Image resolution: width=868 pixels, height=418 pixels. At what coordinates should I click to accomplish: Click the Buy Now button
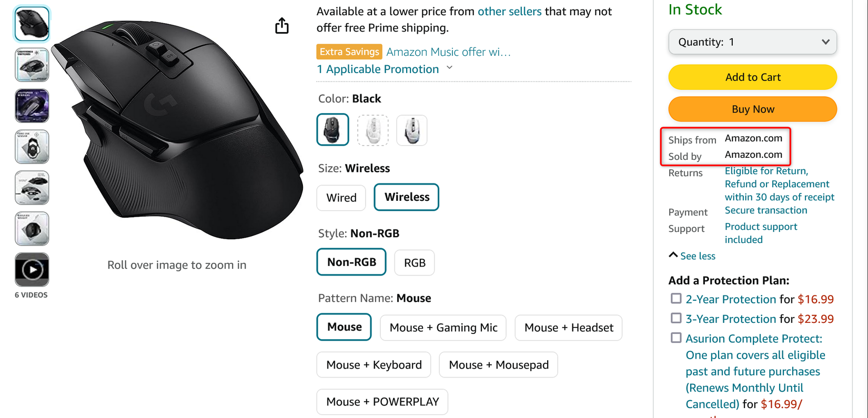(752, 109)
